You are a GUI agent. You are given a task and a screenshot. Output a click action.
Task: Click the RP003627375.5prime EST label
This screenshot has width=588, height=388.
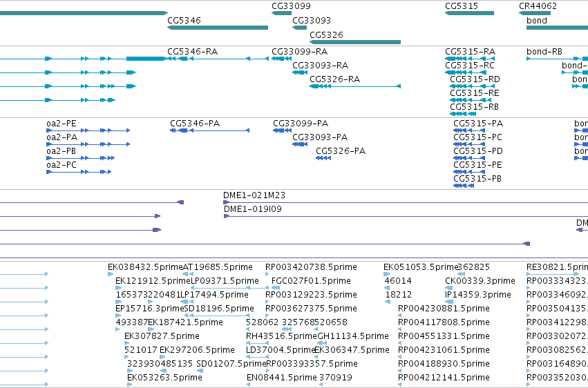(311, 309)
